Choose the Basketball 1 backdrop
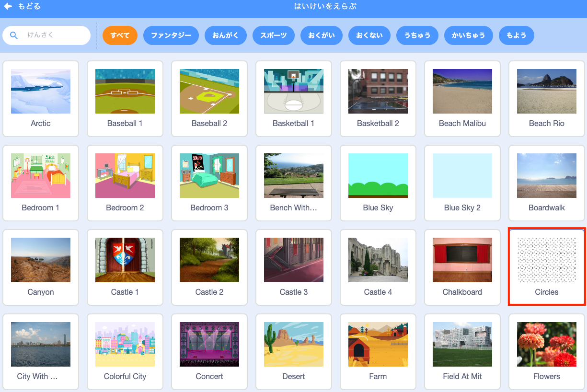The height and width of the screenshot is (392, 587). [x=294, y=99]
